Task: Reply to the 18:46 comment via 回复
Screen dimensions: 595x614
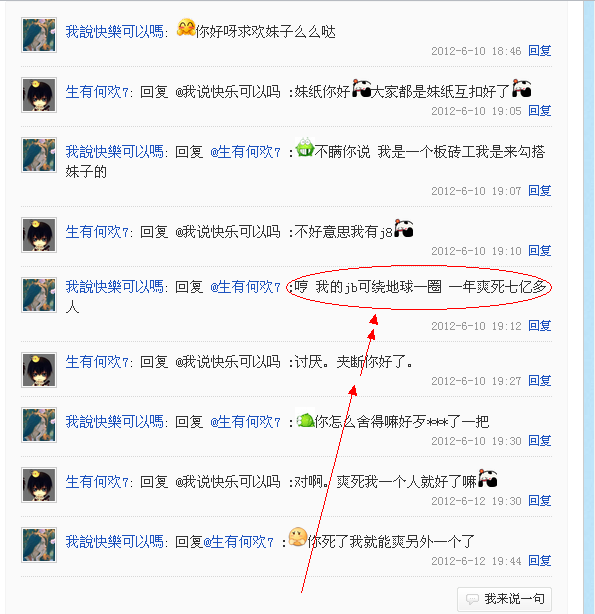Action: click(540, 51)
